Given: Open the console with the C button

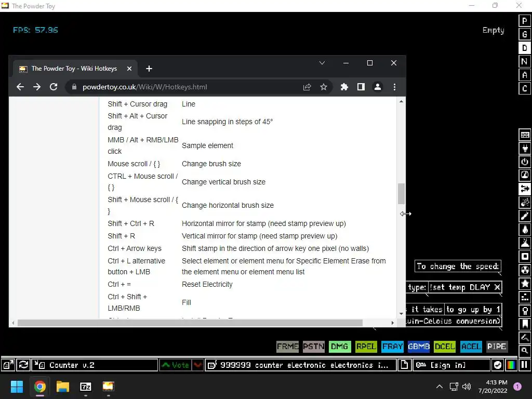Looking at the screenshot, I should (525, 88).
